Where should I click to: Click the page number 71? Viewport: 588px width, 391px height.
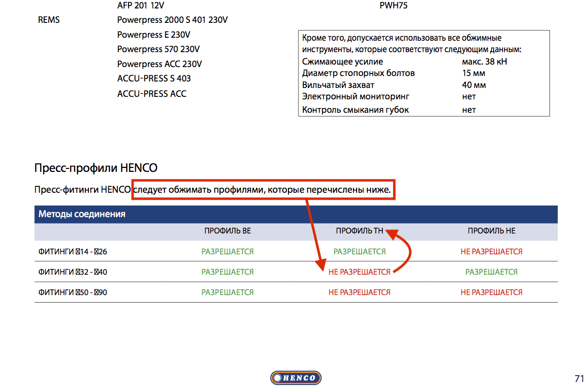pos(579,379)
